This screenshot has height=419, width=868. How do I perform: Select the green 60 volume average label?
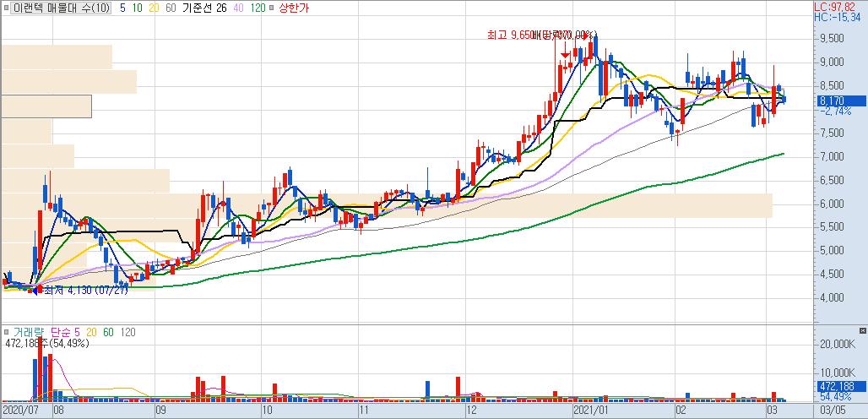click(x=108, y=332)
